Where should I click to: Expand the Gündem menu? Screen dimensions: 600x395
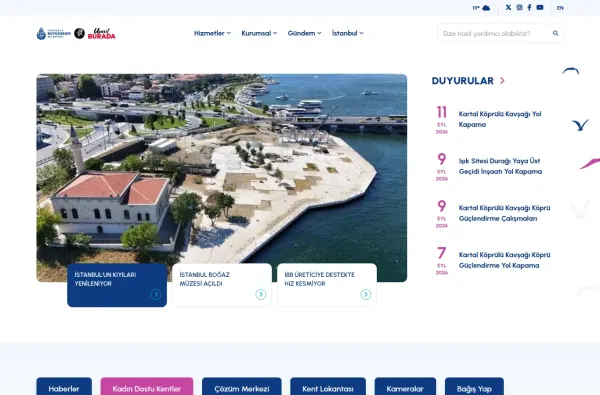[x=305, y=33]
